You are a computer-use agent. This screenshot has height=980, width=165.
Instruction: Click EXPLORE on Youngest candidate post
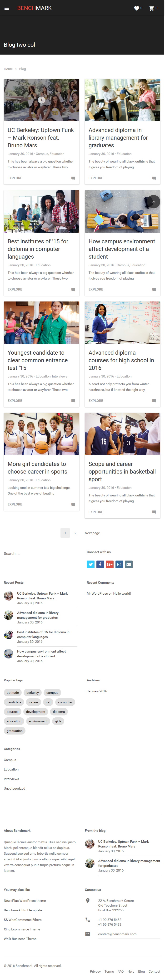point(15,401)
